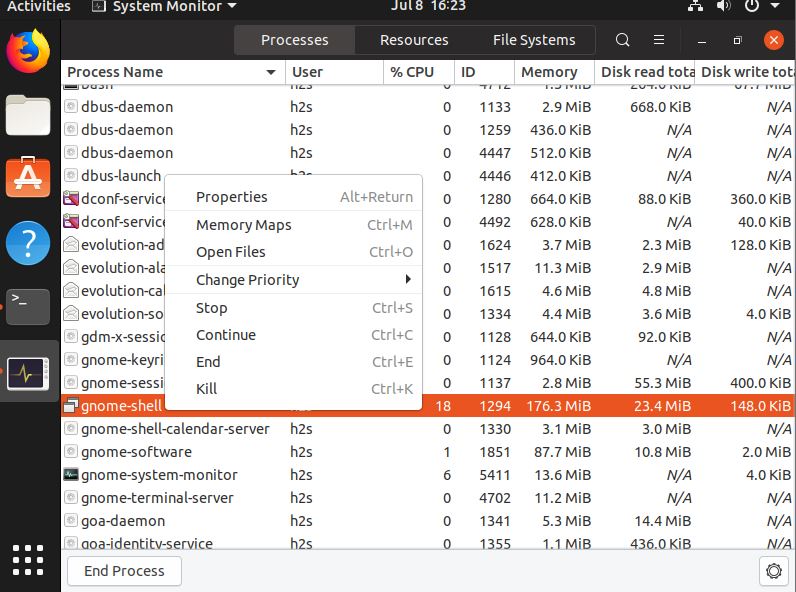Close System Monitor with orange X button
The width and height of the screenshot is (796, 592).
[x=774, y=40]
